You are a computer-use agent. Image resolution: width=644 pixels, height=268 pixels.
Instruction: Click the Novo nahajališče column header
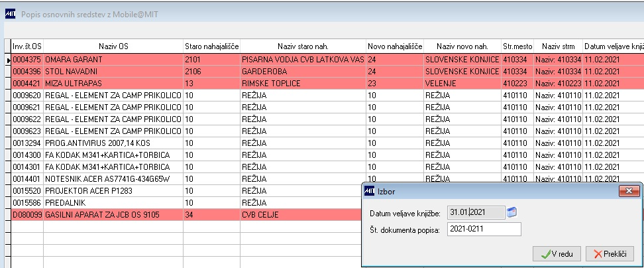click(395, 46)
